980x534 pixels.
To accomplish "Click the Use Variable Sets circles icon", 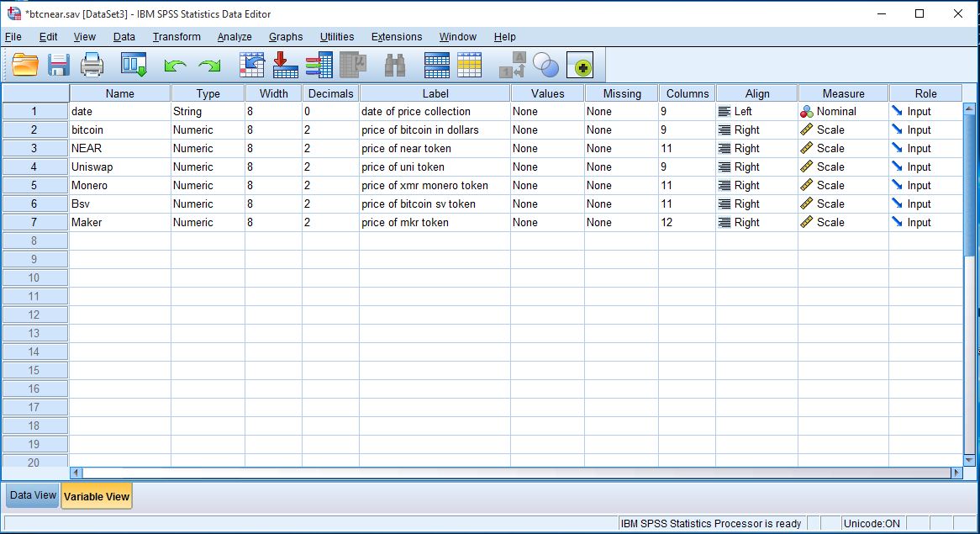I will [545, 65].
